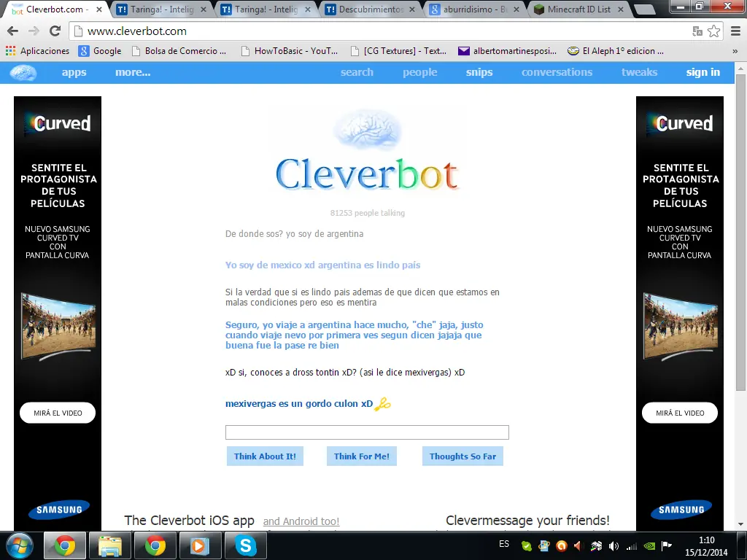Click the Think About It! button
Image resolution: width=747 pixels, height=560 pixels.
[x=265, y=456]
